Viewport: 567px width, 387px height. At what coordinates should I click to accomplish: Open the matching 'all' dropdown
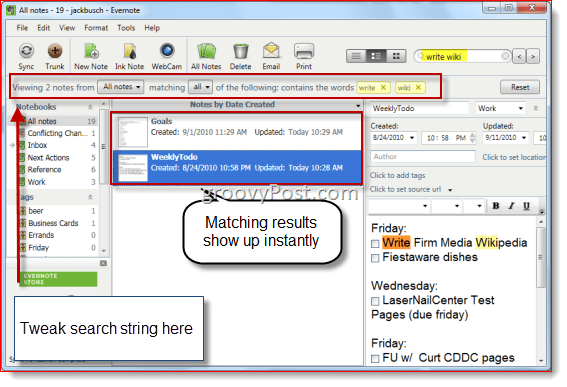[x=200, y=87]
